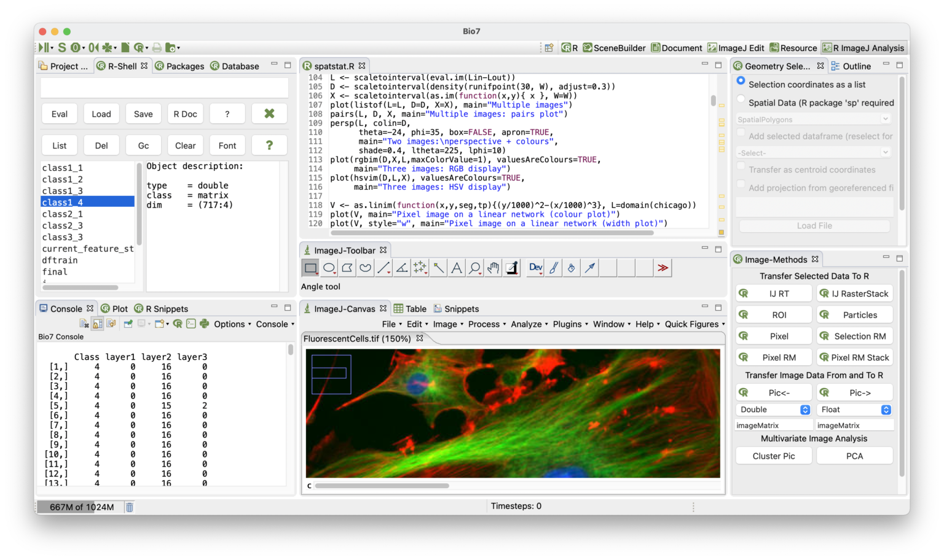Select the Multi-point tool
This screenshot has width=944, height=560.
[420, 268]
